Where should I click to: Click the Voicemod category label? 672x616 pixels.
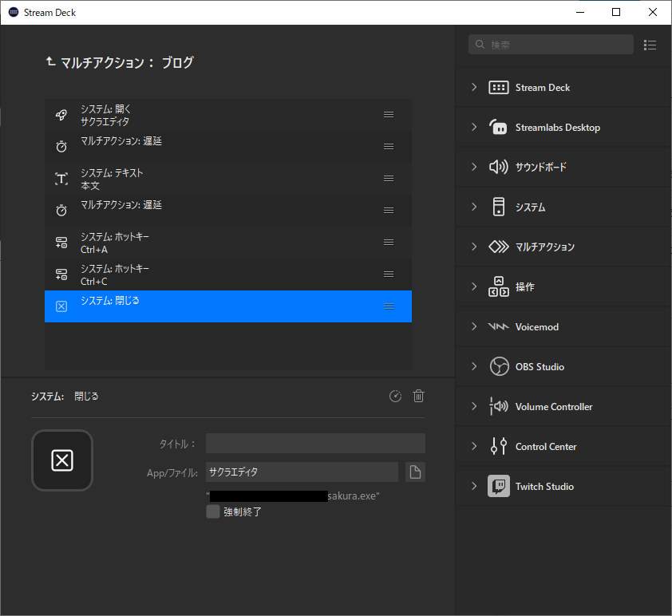537,327
